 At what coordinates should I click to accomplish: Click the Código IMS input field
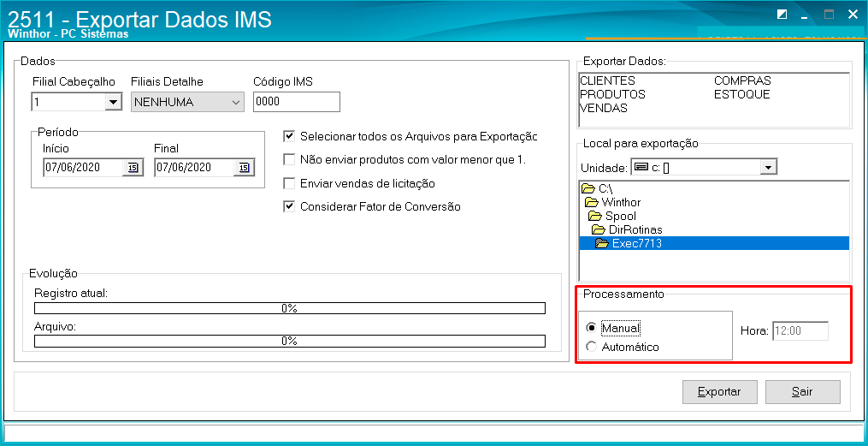click(296, 102)
